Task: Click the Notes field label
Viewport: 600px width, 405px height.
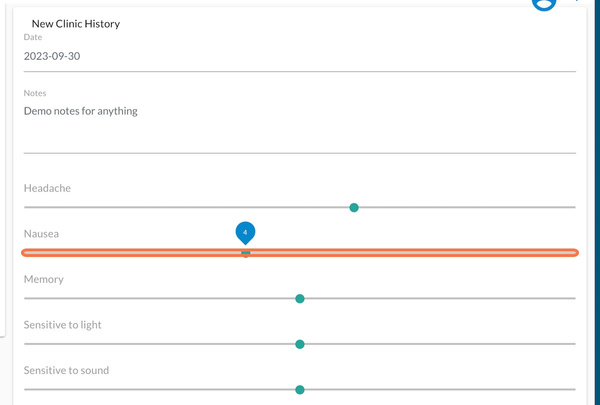Action: tap(35, 93)
